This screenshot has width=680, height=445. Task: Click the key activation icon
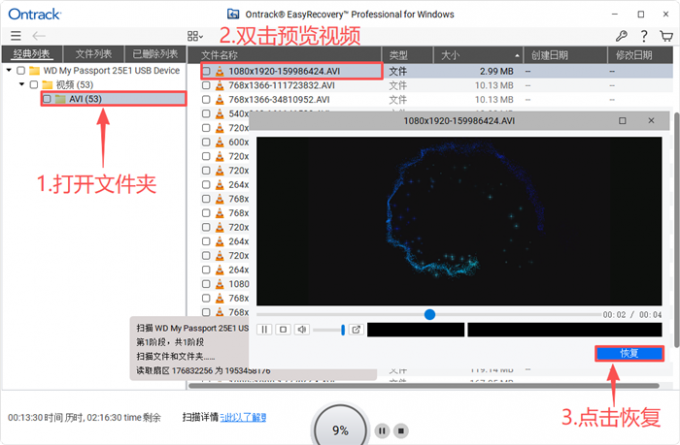621,36
